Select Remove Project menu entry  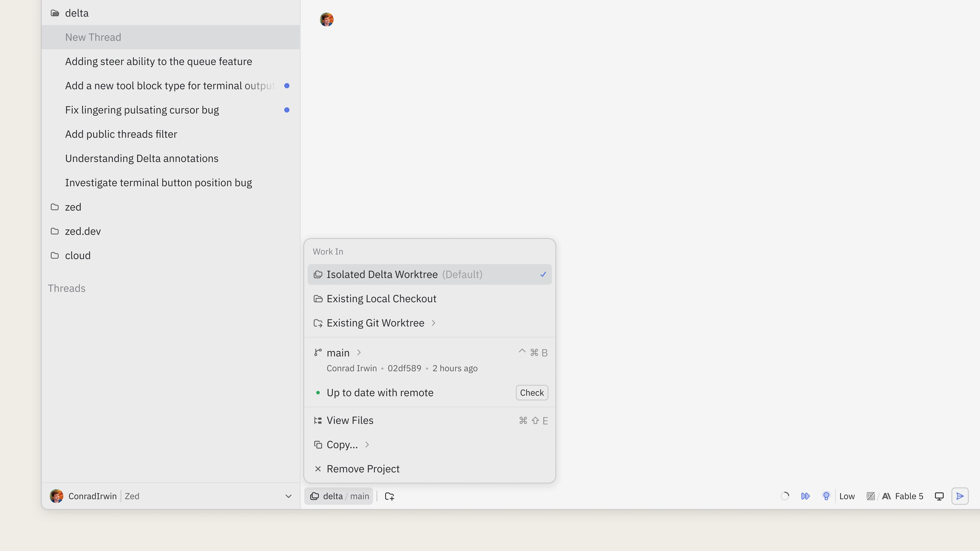pos(429,469)
